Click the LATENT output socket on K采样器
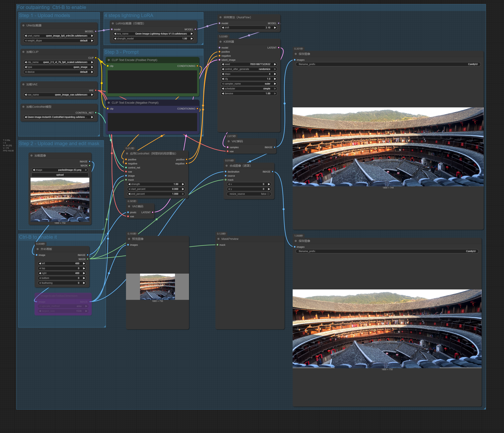Viewport: 504px width, 433px height. 278,48
